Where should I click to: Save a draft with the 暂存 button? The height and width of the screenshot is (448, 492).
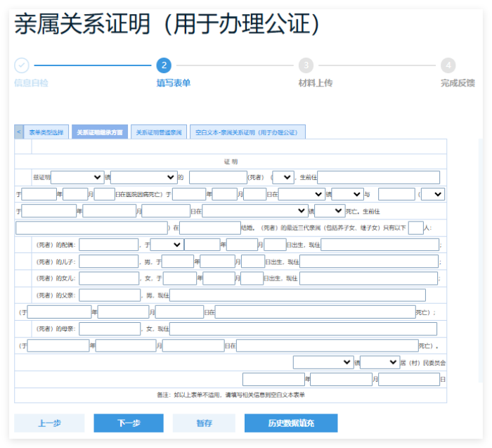click(x=204, y=423)
